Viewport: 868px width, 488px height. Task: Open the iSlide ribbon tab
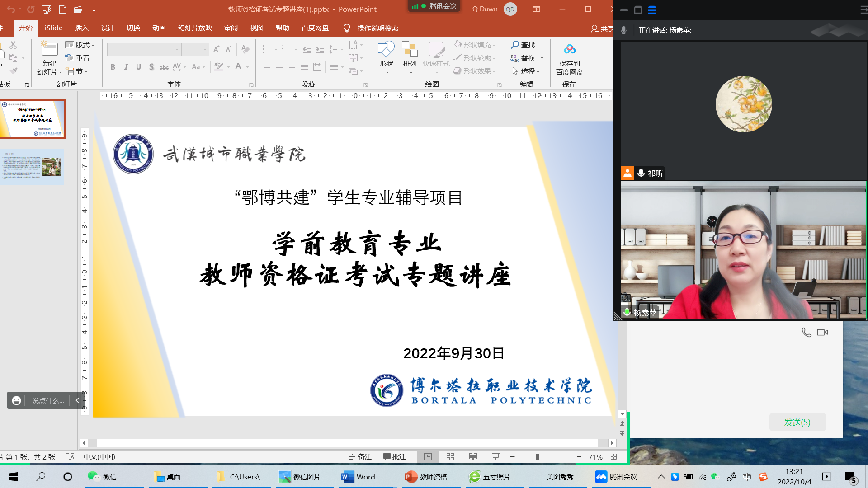[x=53, y=28]
